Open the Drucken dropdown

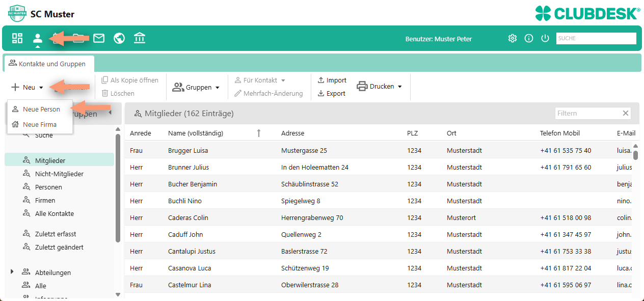click(380, 87)
